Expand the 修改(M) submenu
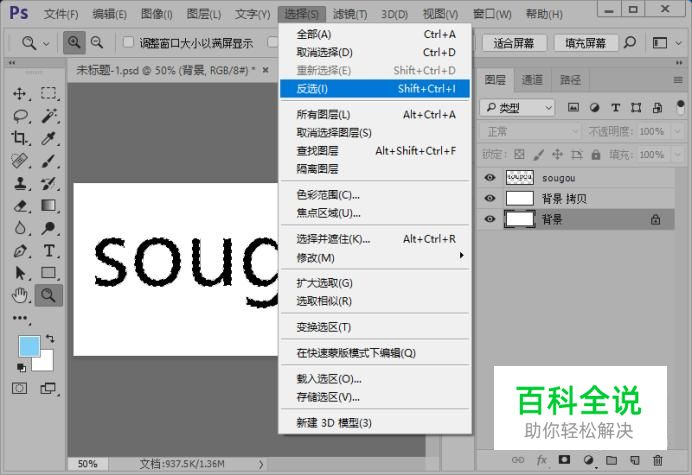 coord(375,257)
